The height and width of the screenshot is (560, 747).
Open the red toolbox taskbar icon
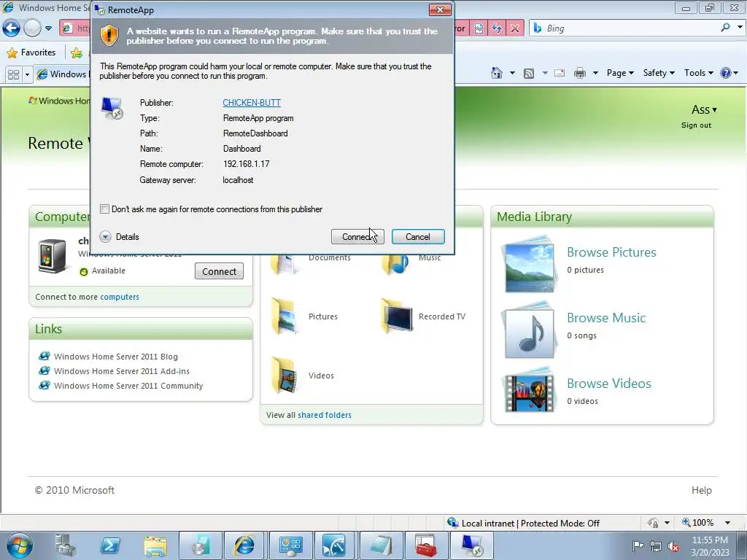(x=425, y=545)
